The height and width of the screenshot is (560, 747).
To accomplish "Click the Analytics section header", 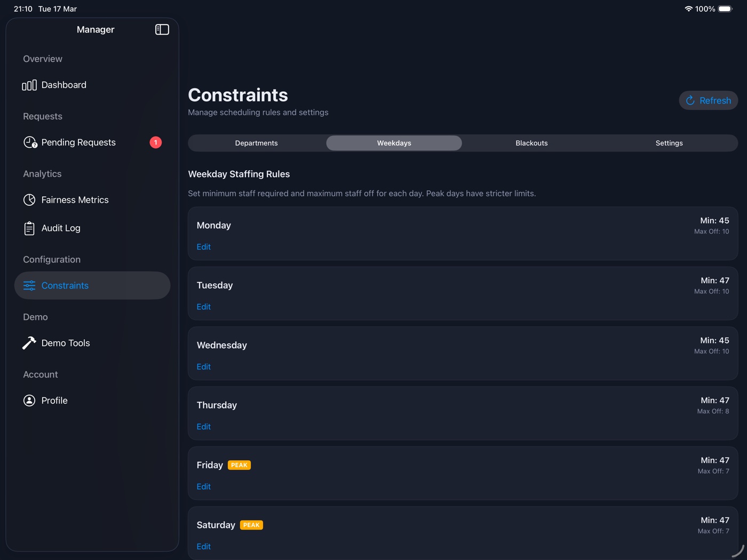I will click(42, 174).
